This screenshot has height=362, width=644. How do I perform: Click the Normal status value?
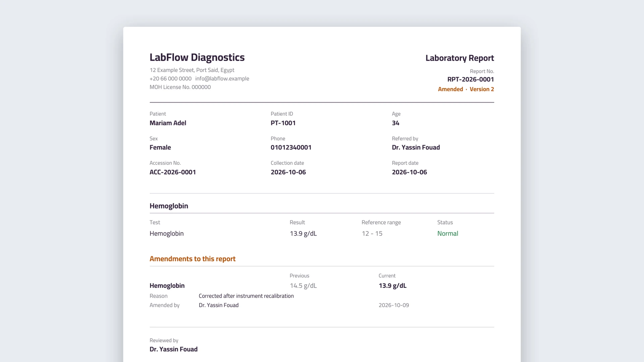447,234
